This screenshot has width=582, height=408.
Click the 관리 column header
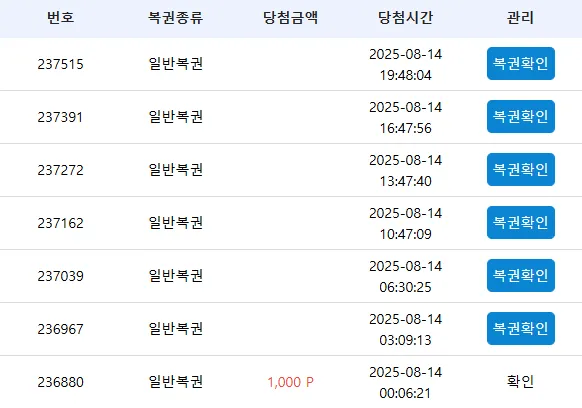[520, 17]
